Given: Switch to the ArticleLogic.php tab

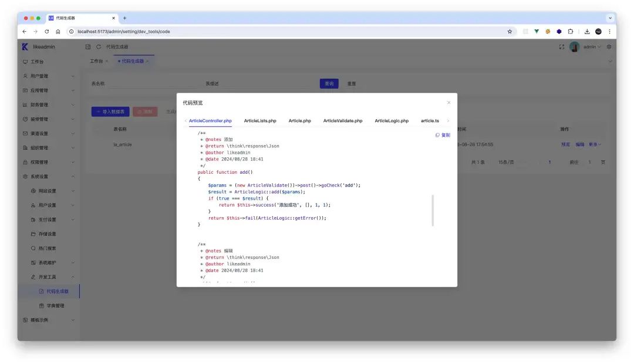Looking at the screenshot, I should (392, 120).
